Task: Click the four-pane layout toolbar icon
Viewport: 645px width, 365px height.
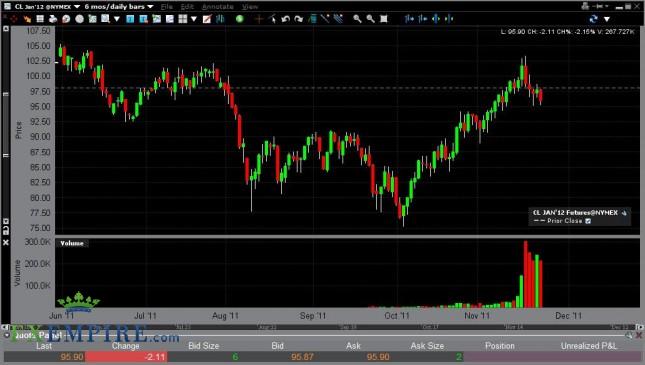Action: pos(183,19)
